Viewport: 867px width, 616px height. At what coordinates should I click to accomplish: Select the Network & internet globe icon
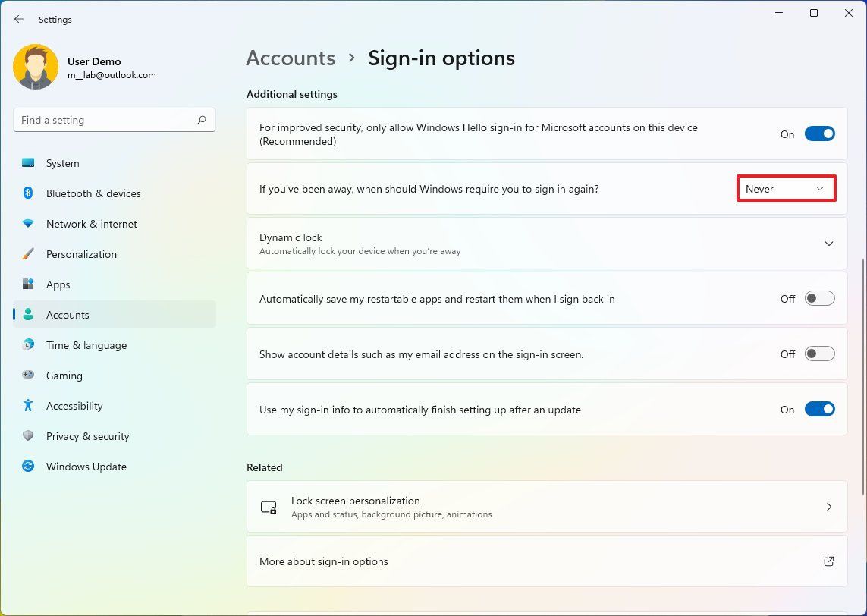(x=29, y=224)
